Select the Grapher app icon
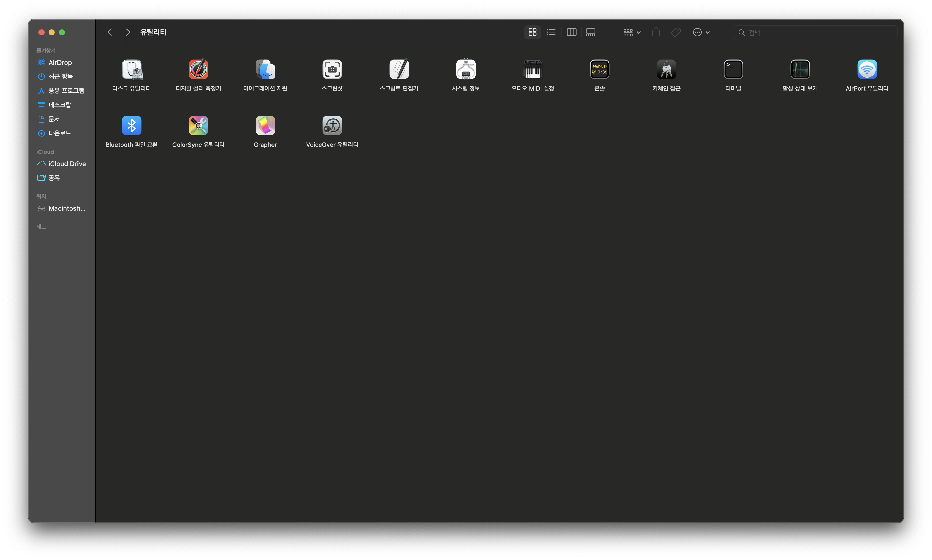Viewport: 932px width, 560px height. click(265, 126)
